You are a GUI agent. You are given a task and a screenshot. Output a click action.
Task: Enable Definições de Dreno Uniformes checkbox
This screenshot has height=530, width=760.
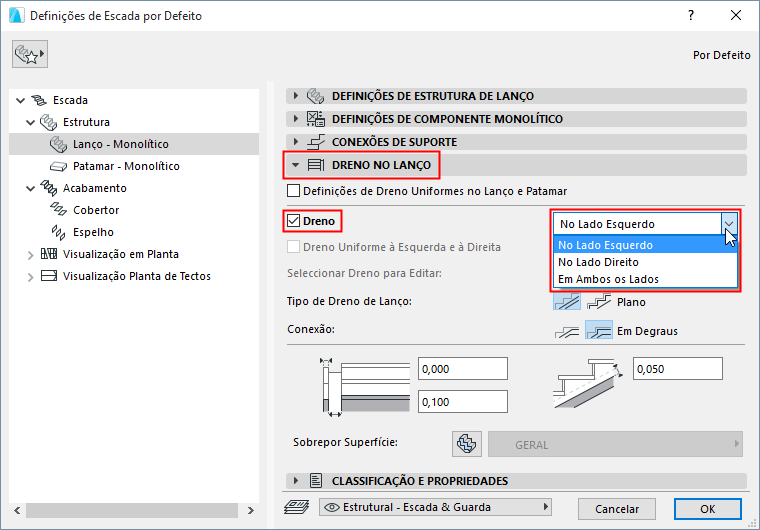tap(293, 191)
